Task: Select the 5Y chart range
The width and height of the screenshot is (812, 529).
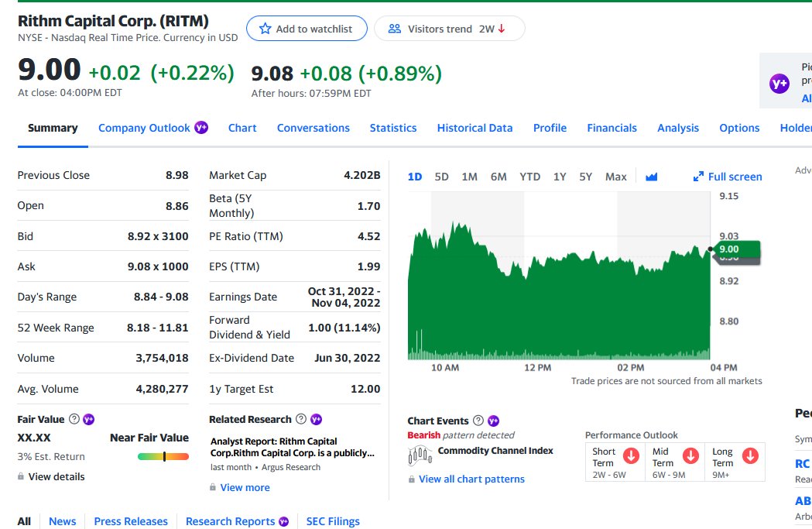Action: [x=585, y=177]
